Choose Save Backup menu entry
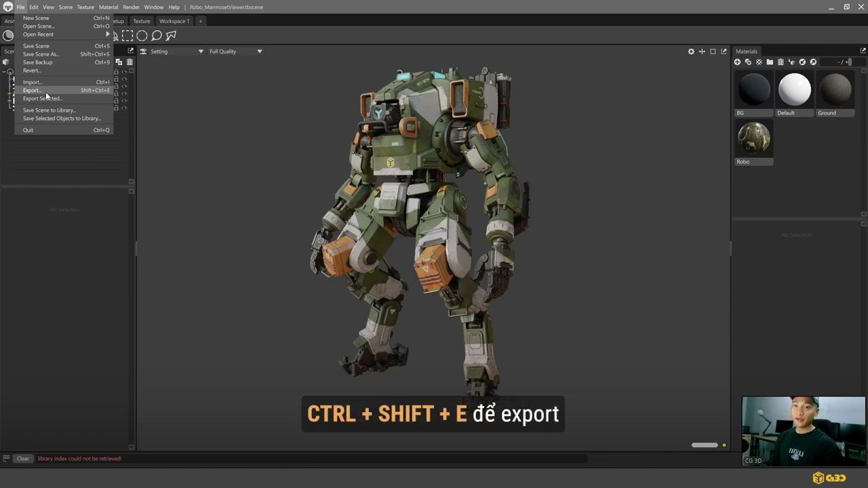 64,62
